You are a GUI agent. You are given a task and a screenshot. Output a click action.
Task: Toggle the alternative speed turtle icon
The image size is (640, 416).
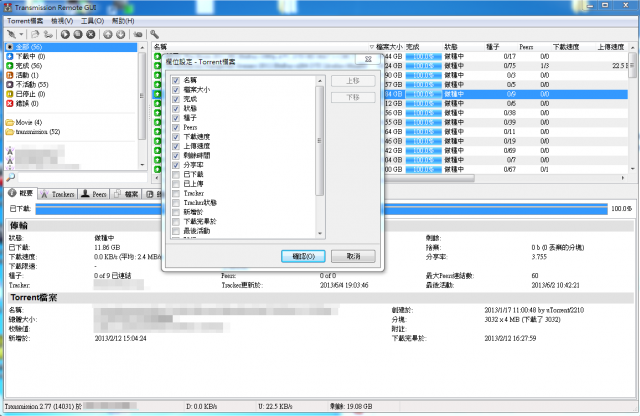(x=138, y=35)
